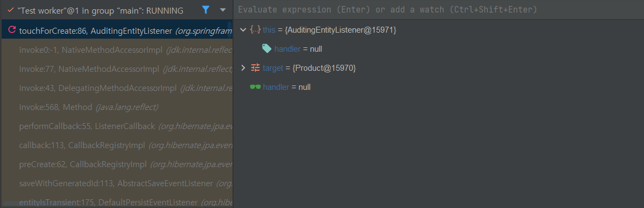Select the touchForCreate:86 stack frame
This screenshot has height=208, width=644.
pyautogui.click(x=117, y=30)
